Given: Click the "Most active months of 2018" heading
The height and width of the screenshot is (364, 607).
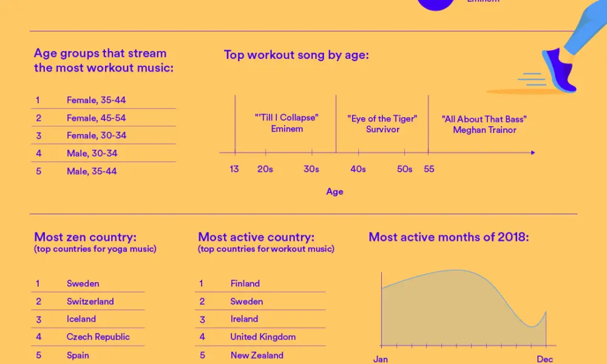Looking at the screenshot, I should point(449,237).
